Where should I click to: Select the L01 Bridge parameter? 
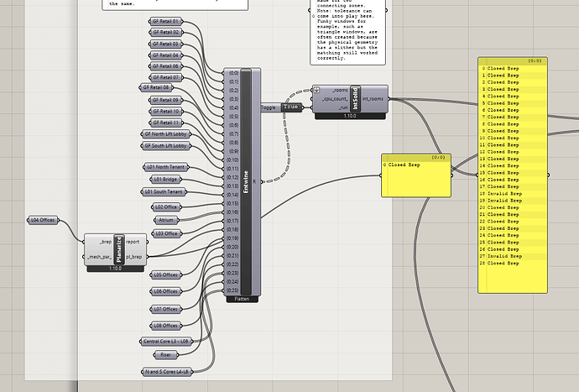coord(165,179)
